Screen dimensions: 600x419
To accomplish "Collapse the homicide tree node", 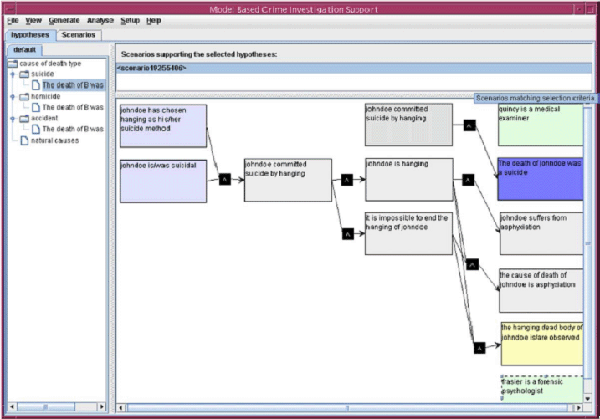I will 12,96.
